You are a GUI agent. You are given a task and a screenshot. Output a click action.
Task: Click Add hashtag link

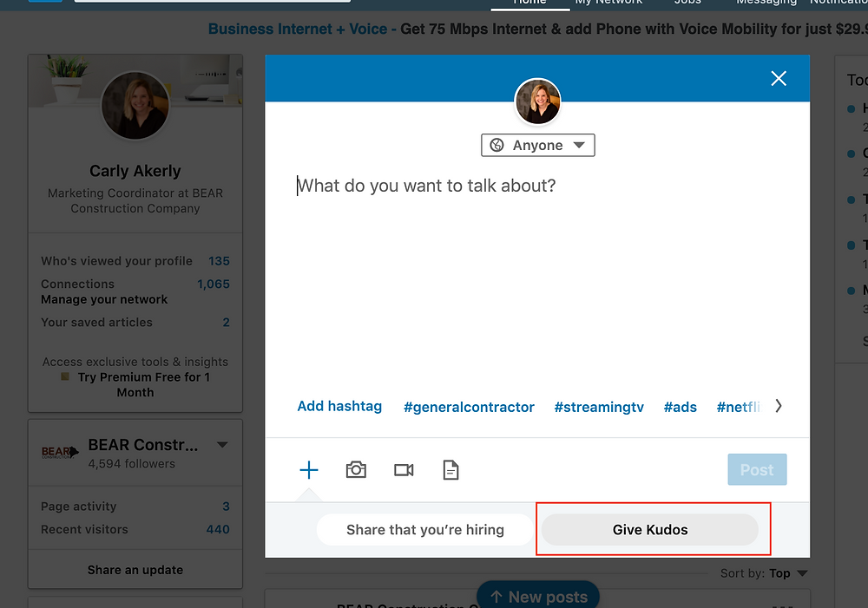(x=339, y=407)
